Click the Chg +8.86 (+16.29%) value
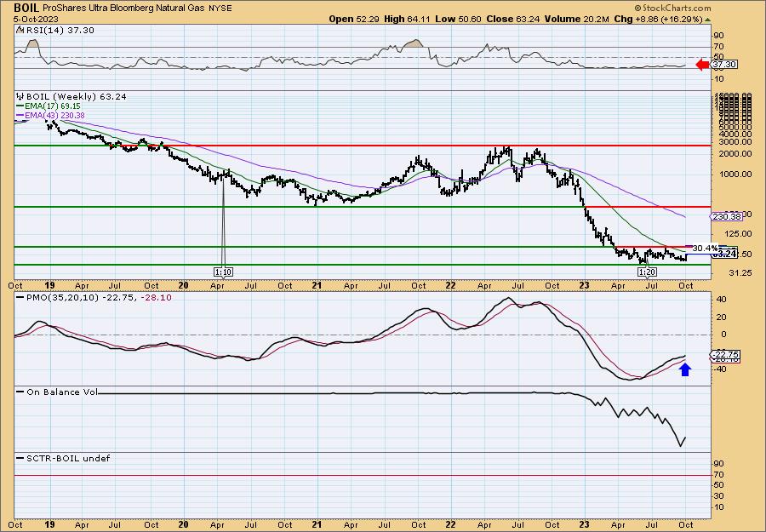This screenshot has width=766, height=532. tap(658, 19)
